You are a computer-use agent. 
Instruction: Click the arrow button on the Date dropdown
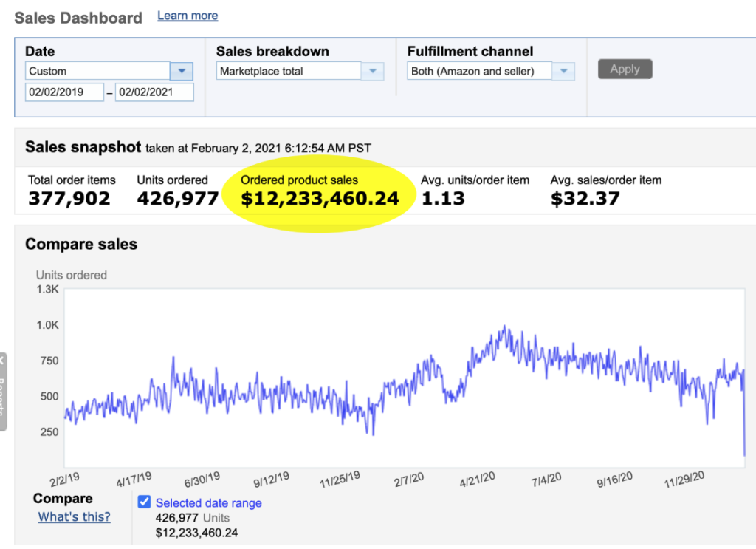coord(182,72)
